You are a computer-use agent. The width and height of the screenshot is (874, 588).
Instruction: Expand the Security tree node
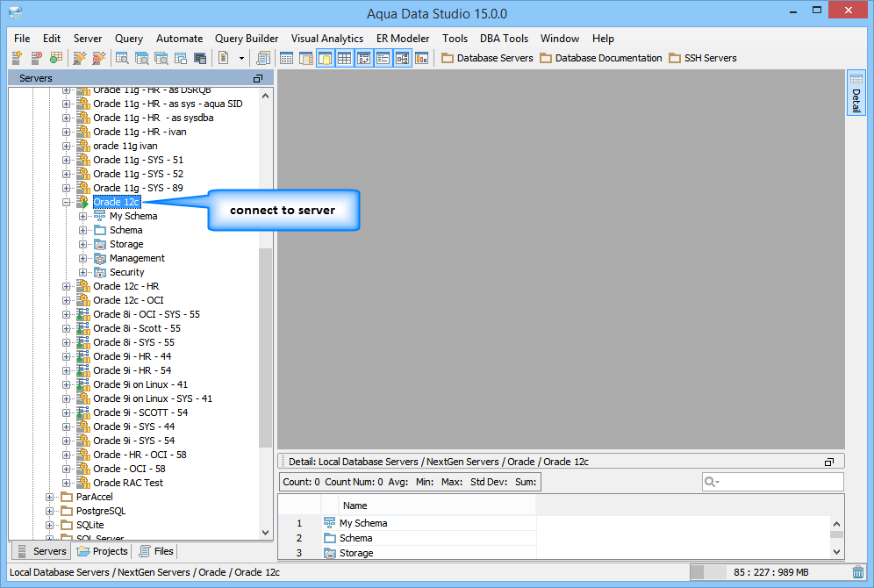click(83, 273)
